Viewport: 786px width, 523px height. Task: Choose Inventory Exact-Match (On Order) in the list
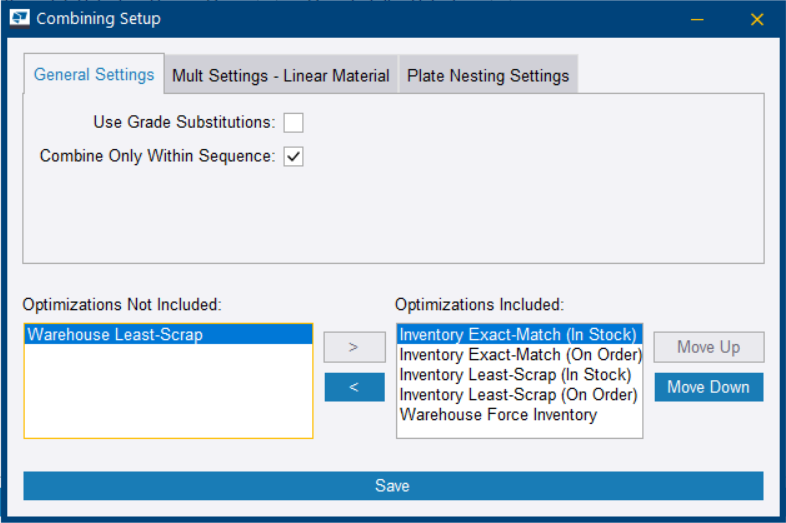pyautogui.click(x=520, y=355)
